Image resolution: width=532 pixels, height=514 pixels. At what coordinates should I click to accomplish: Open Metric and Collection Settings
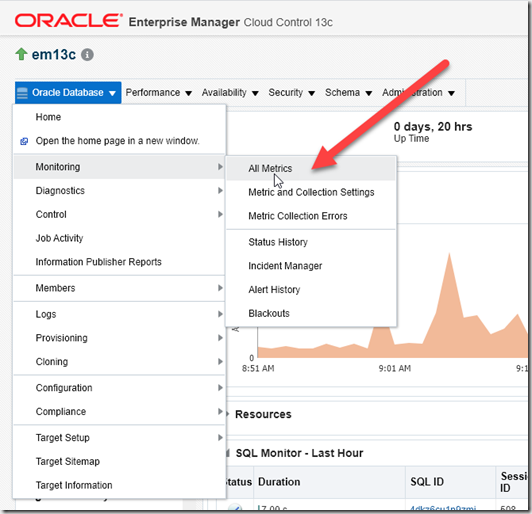[x=311, y=192]
